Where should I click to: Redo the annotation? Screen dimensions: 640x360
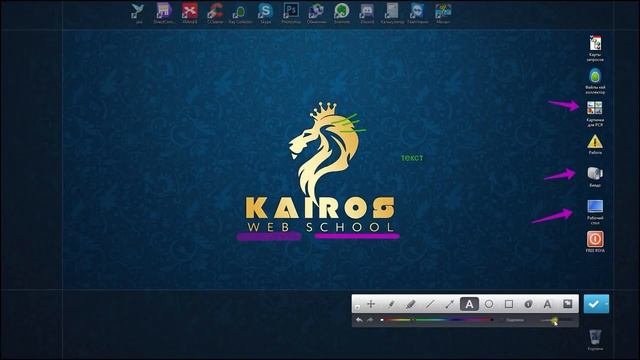tap(370, 320)
